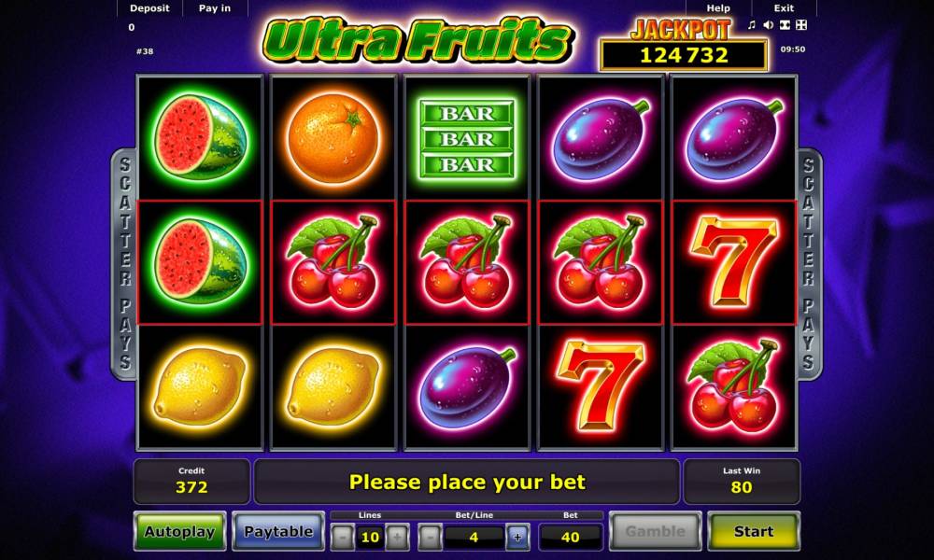
Task: Click the Gamble button
Action: click(x=656, y=531)
